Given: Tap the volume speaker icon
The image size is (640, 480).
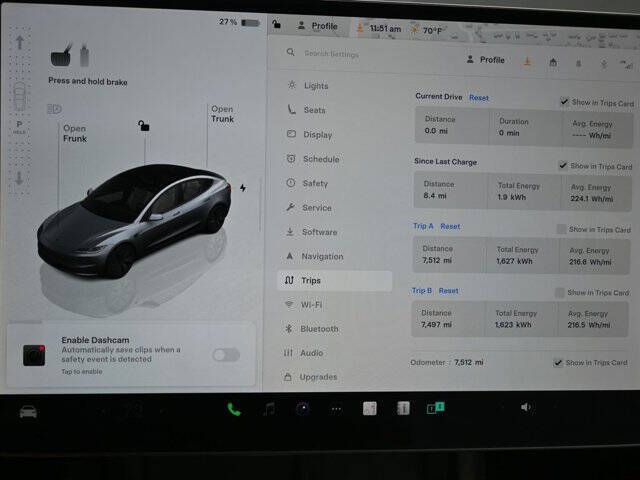Looking at the screenshot, I should [526, 407].
